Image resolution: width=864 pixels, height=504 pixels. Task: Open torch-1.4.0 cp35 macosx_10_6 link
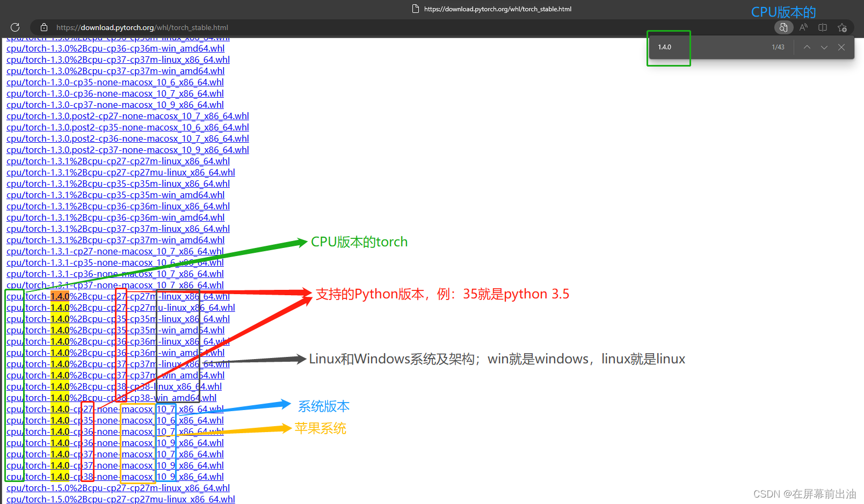point(115,420)
